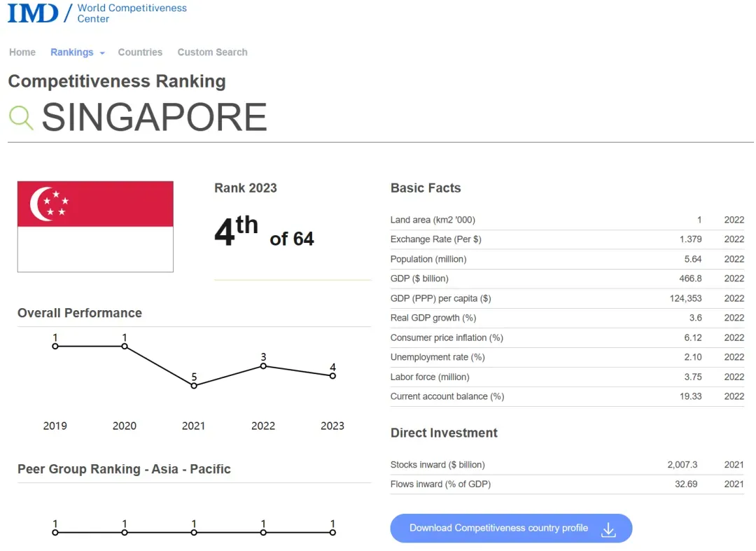Click the Singapore flag image
The height and width of the screenshot is (551, 756).
[95, 227]
